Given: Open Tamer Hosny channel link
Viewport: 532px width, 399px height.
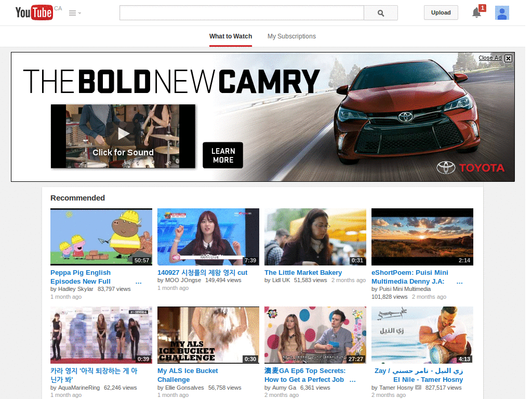Looking at the screenshot, I should point(396,388).
